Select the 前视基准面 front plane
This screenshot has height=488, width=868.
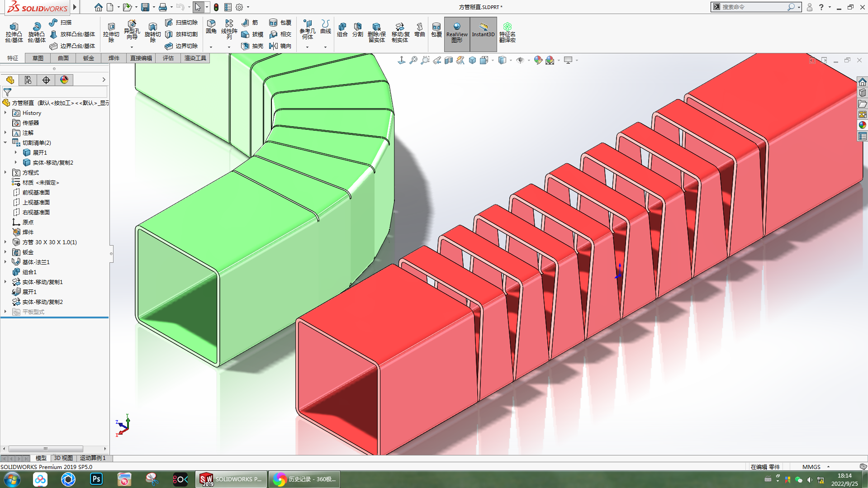36,192
